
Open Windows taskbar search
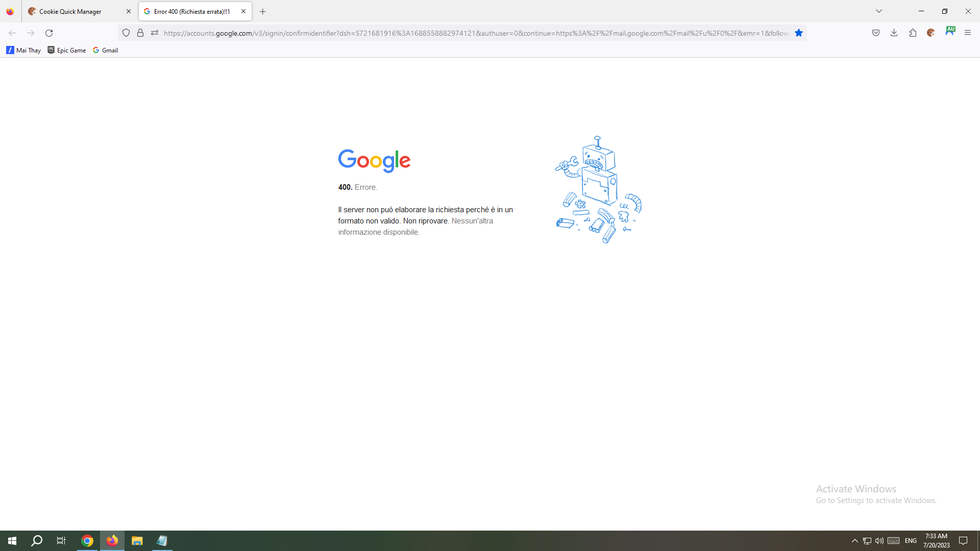point(37,541)
